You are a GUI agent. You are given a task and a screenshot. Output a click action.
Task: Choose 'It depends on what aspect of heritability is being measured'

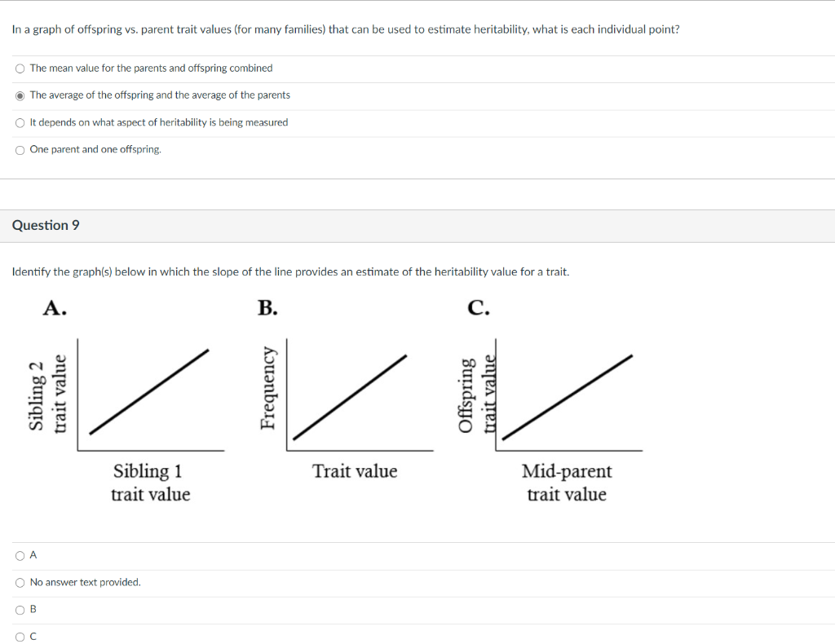click(20, 122)
